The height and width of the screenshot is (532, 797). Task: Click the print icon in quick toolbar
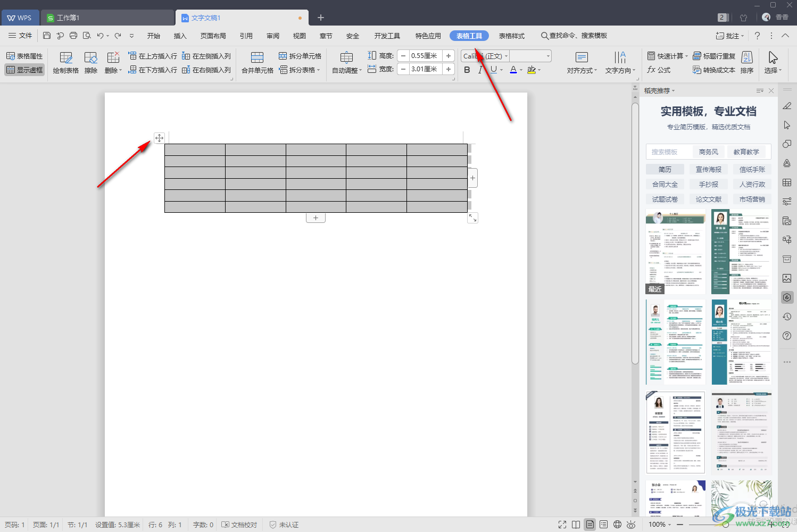(x=73, y=36)
